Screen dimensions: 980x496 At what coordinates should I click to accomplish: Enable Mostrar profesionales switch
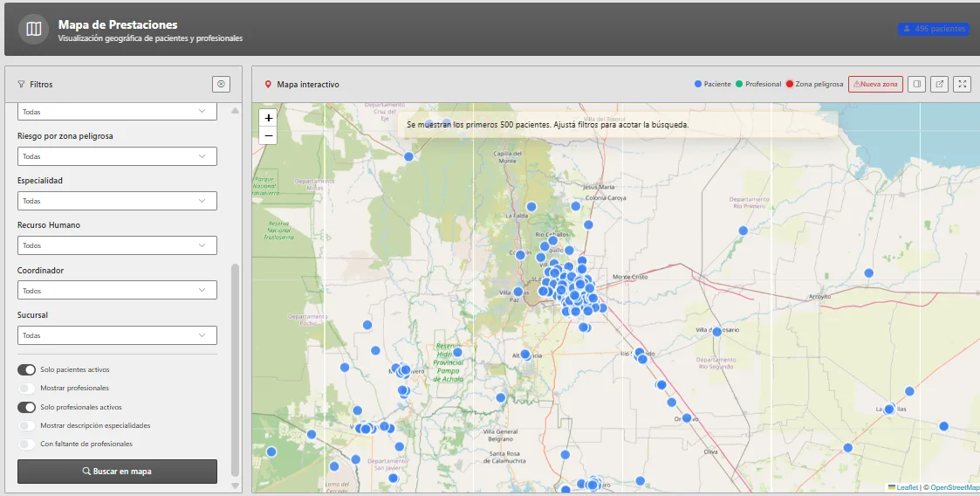[x=26, y=389]
